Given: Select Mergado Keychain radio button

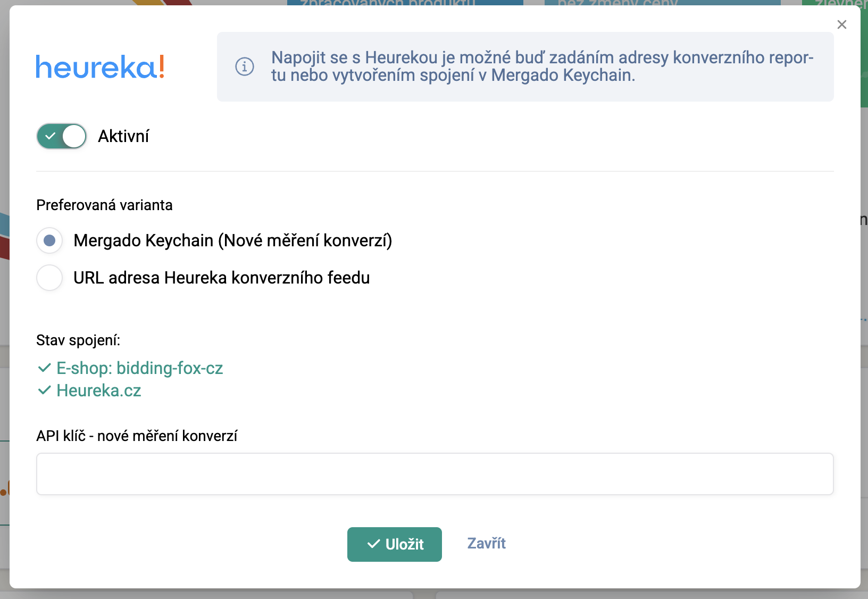Looking at the screenshot, I should tap(49, 240).
